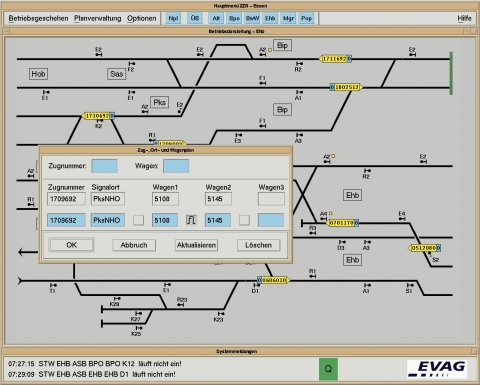Click signal R23 symbol
The width and height of the screenshot is (480, 385).
coord(180,305)
